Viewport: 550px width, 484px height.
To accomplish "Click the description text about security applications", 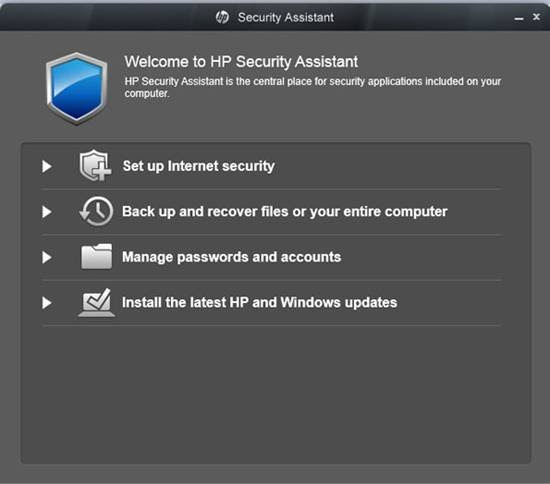I will [x=313, y=87].
